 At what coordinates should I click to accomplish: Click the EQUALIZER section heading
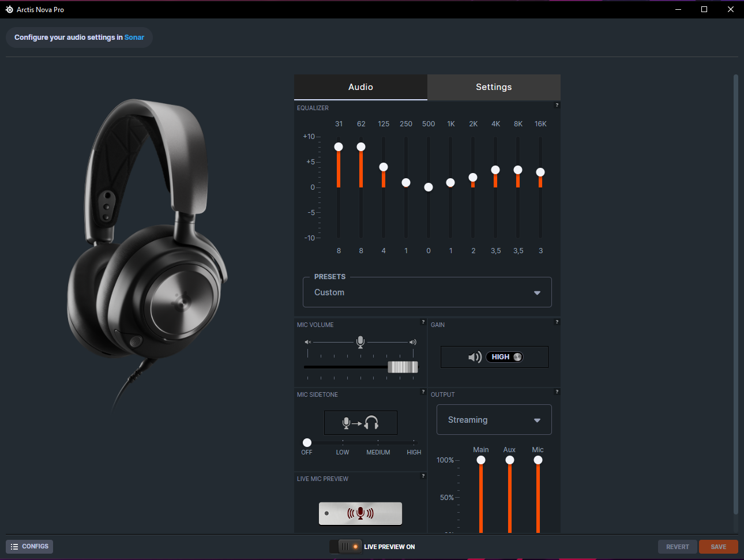click(313, 108)
